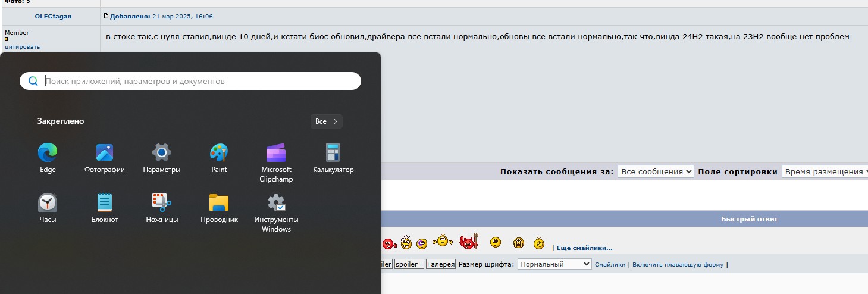Start the Paint app
Screen dimensions: 868x294
coord(219,158)
